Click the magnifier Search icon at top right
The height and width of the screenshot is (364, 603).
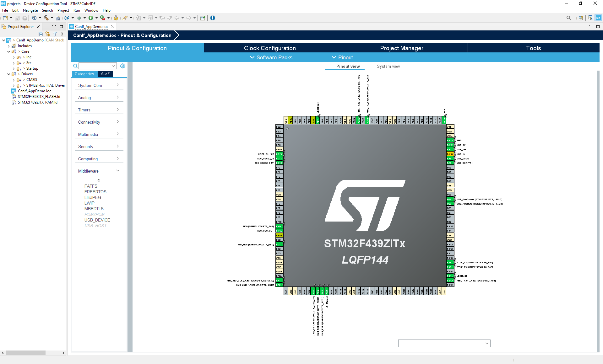tap(569, 18)
